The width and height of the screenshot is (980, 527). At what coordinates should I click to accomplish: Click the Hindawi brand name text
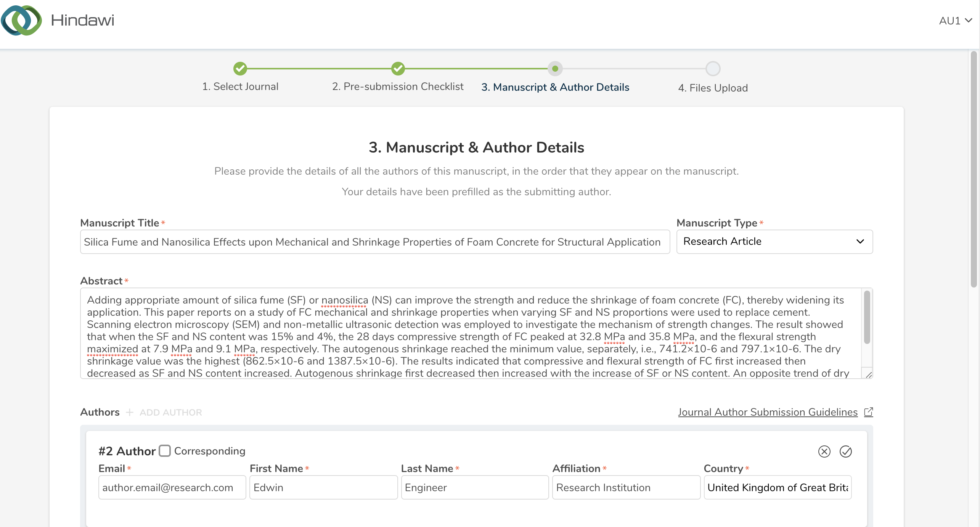pyautogui.click(x=82, y=20)
